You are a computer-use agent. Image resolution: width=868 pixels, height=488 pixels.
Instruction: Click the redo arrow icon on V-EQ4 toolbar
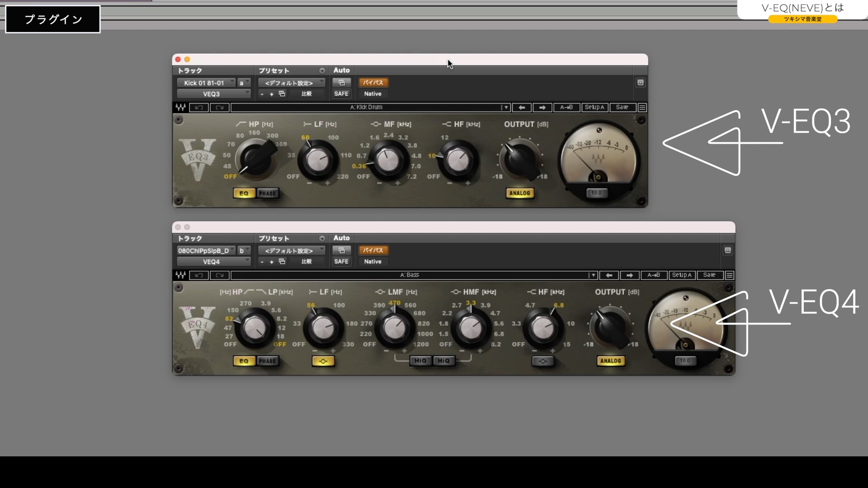point(220,275)
